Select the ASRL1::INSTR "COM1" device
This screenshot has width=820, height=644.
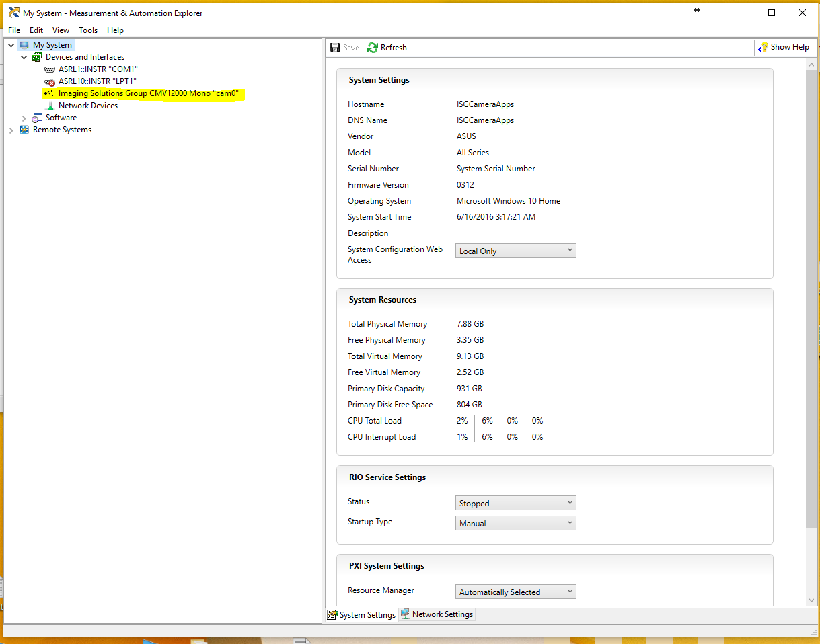[x=98, y=69]
